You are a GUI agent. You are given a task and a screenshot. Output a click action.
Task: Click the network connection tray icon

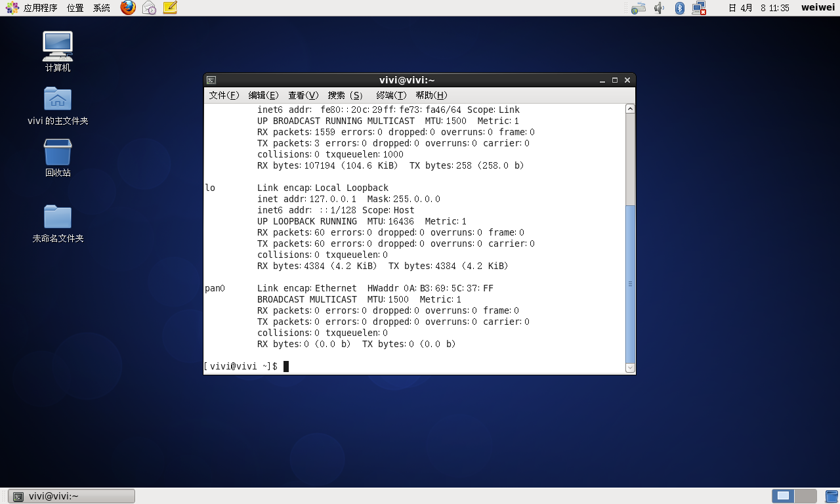[699, 8]
